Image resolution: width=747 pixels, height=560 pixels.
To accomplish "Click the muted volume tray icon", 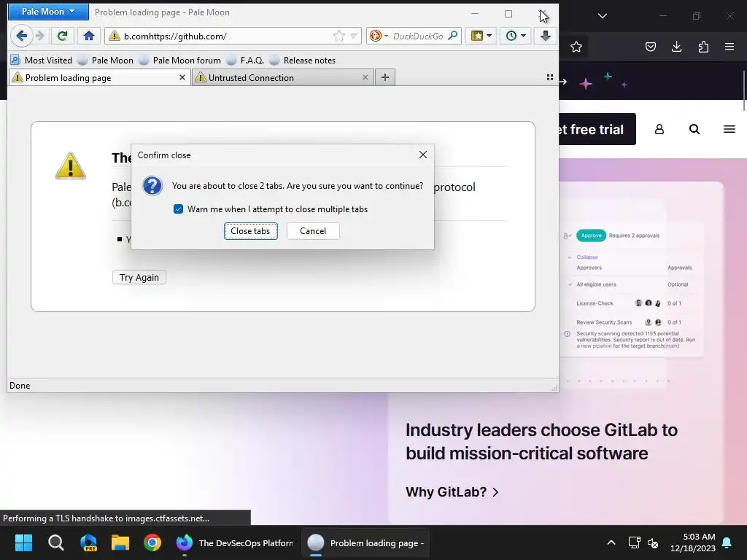I will (653, 542).
